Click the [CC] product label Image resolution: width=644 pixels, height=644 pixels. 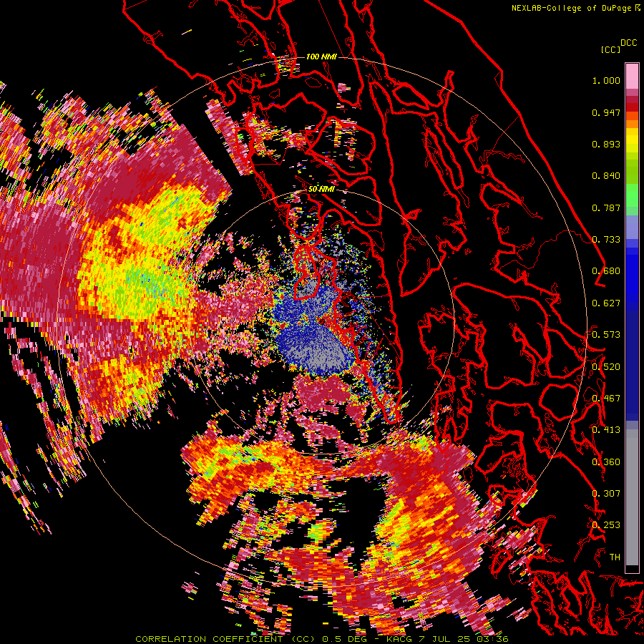click(x=610, y=49)
